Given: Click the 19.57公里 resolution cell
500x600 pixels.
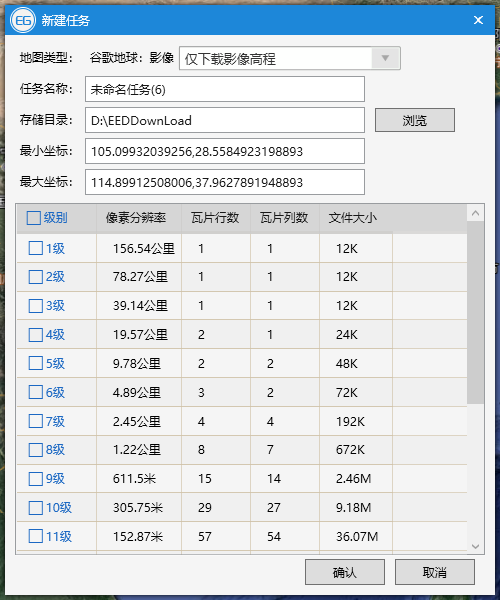Looking at the screenshot, I should [x=140, y=335].
